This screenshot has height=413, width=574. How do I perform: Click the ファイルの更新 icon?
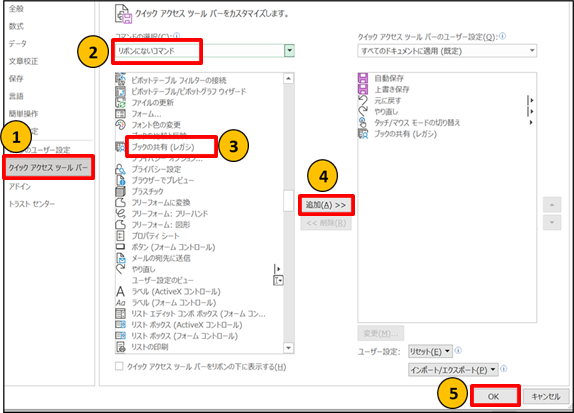(x=120, y=103)
